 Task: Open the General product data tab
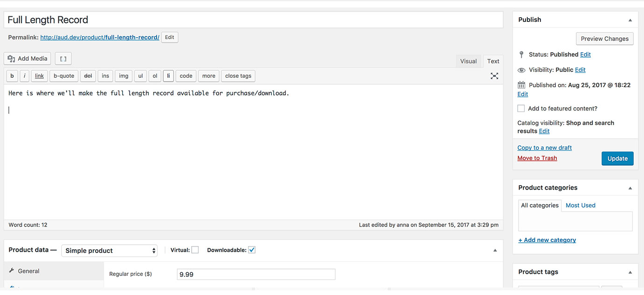click(54, 271)
